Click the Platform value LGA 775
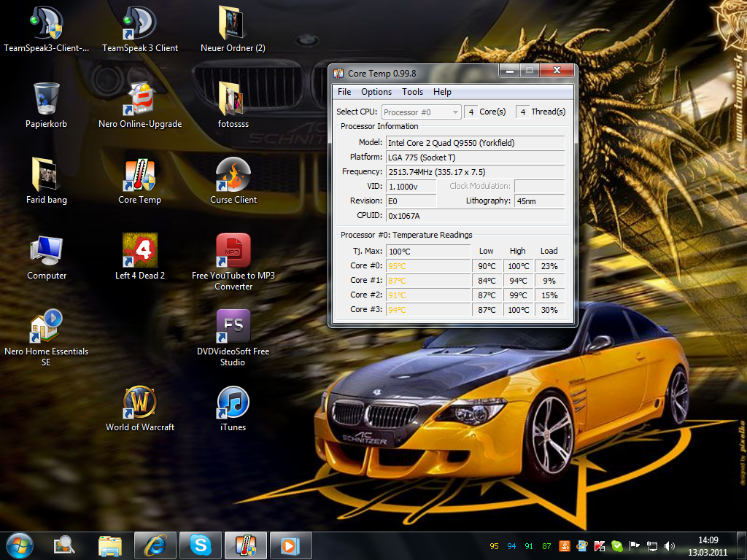Screen dimensions: 747x560 475,157
